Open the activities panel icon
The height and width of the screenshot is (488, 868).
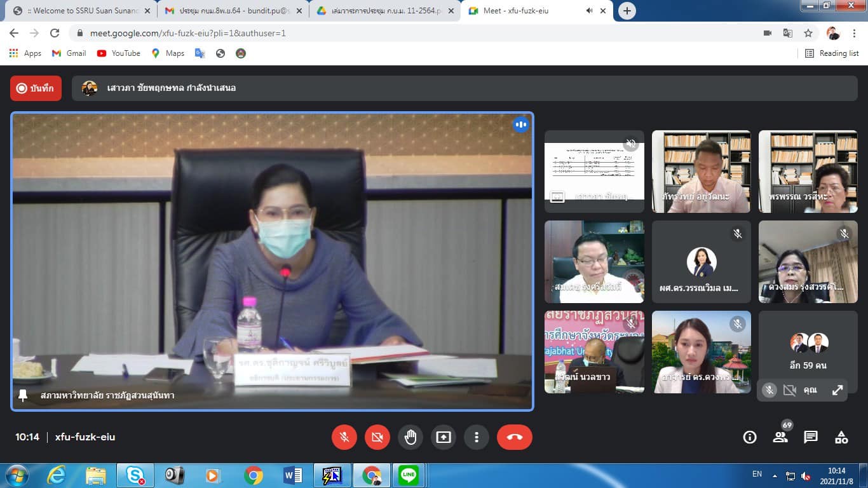(841, 437)
